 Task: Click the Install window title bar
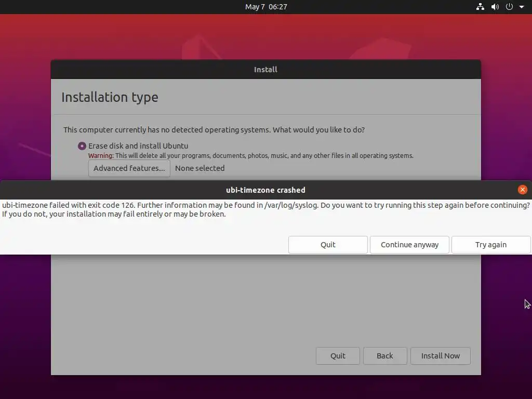click(265, 70)
